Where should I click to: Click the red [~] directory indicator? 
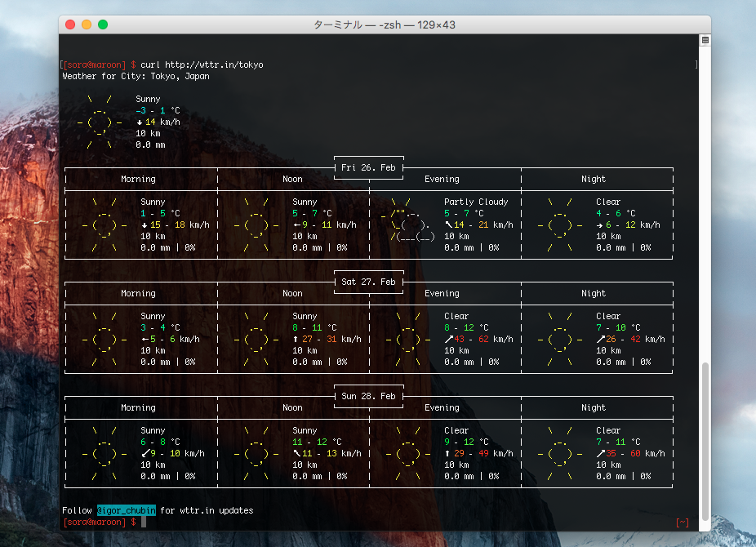tap(683, 522)
